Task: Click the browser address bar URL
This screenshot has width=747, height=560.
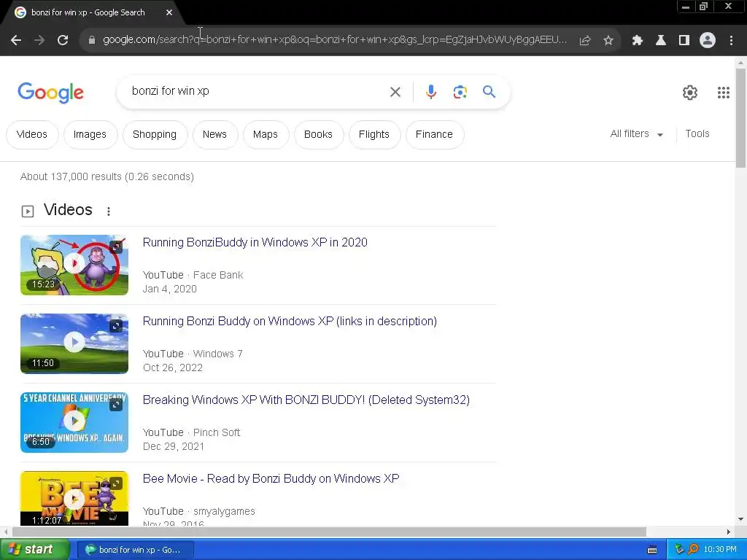Action: click(x=334, y=40)
